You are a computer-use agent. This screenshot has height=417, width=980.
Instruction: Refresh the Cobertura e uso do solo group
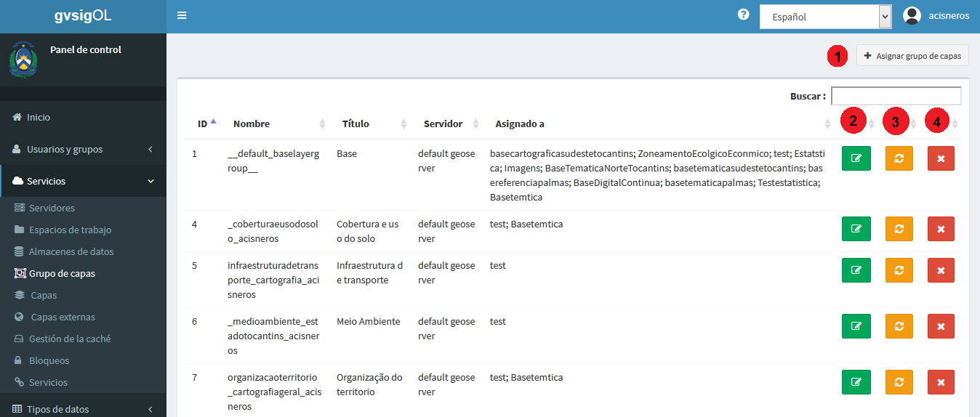tap(899, 229)
